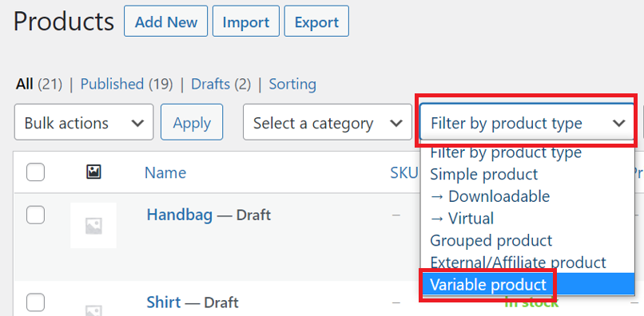The width and height of the screenshot is (644, 316).
Task: Check the Handbag row checkbox
Action: (35, 215)
